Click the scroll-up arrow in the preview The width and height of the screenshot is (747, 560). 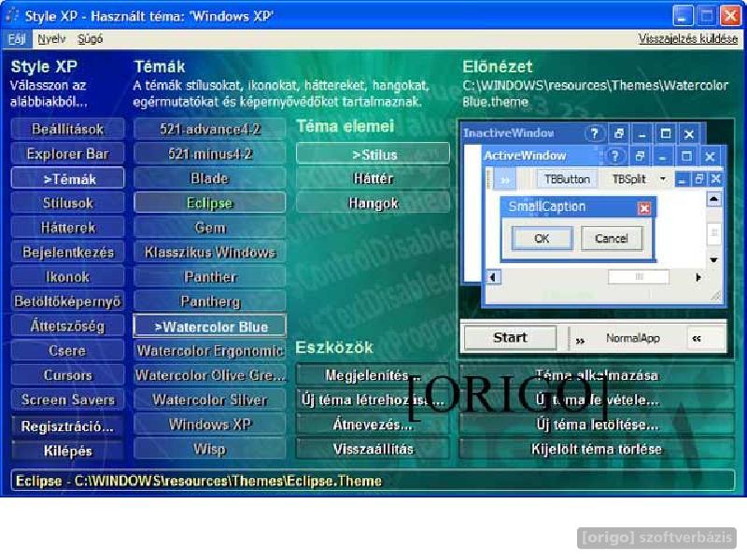pos(713,198)
